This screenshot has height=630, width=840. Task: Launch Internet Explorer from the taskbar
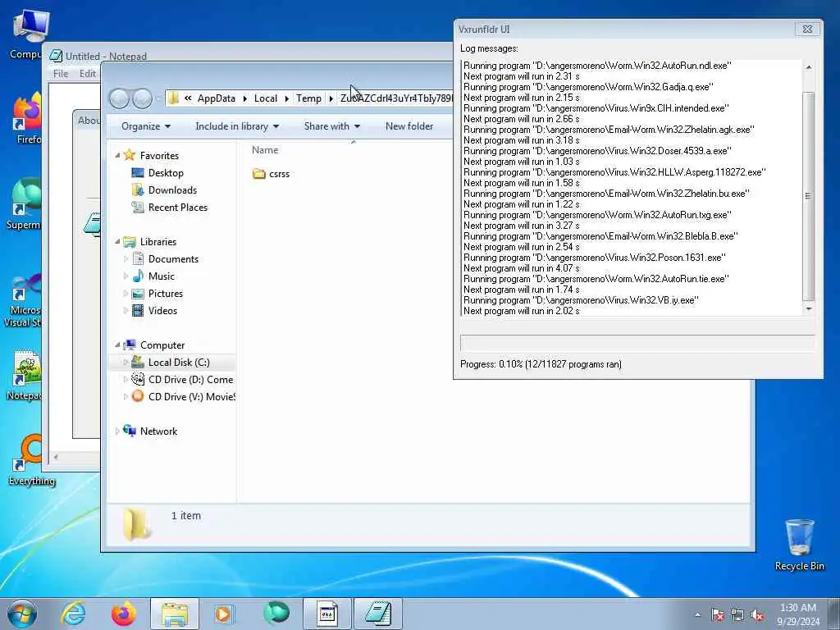[x=73, y=614]
